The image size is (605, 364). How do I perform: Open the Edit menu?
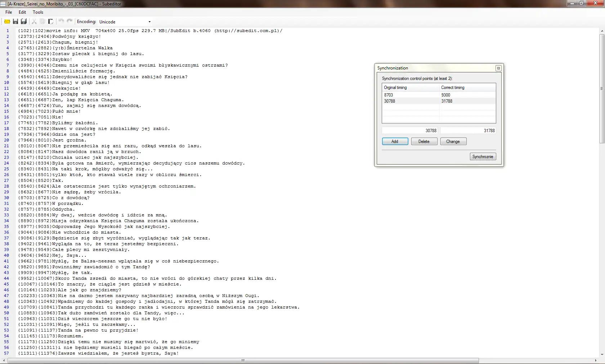22,12
